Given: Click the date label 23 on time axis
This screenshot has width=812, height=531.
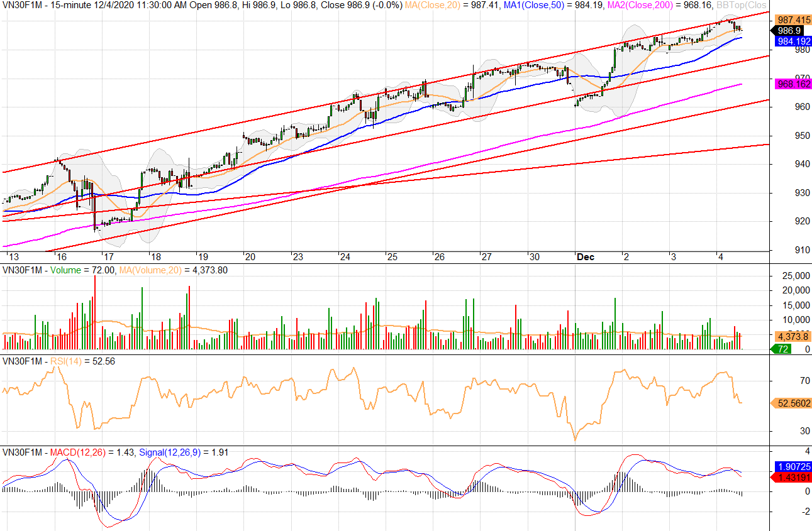Looking at the screenshot, I should [297, 257].
